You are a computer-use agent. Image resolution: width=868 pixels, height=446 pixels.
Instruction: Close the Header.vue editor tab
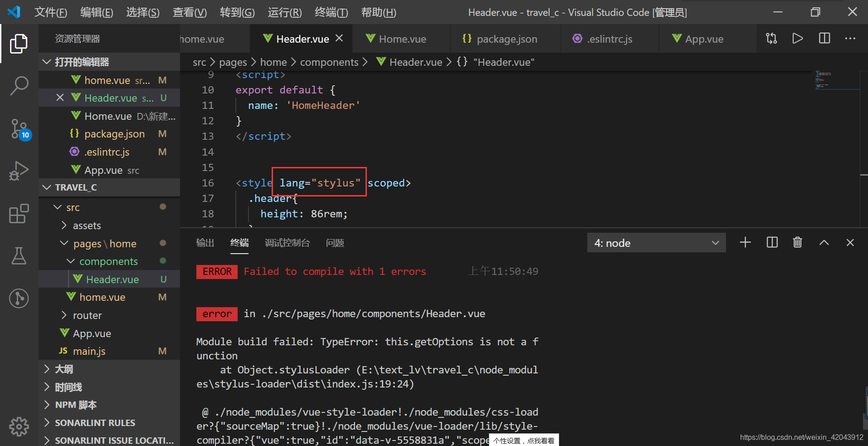339,39
